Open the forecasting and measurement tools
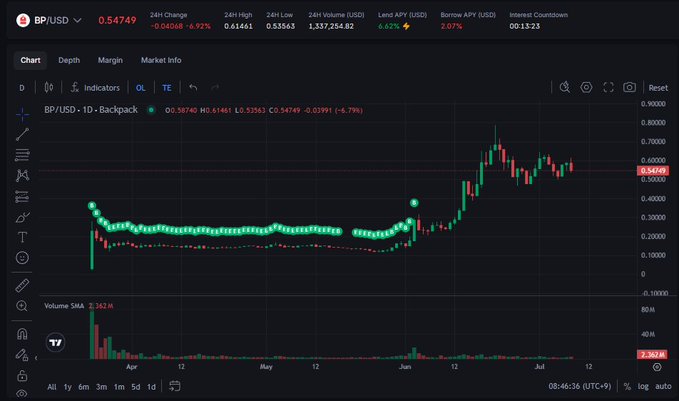679x401 pixels. click(x=22, y=197)
